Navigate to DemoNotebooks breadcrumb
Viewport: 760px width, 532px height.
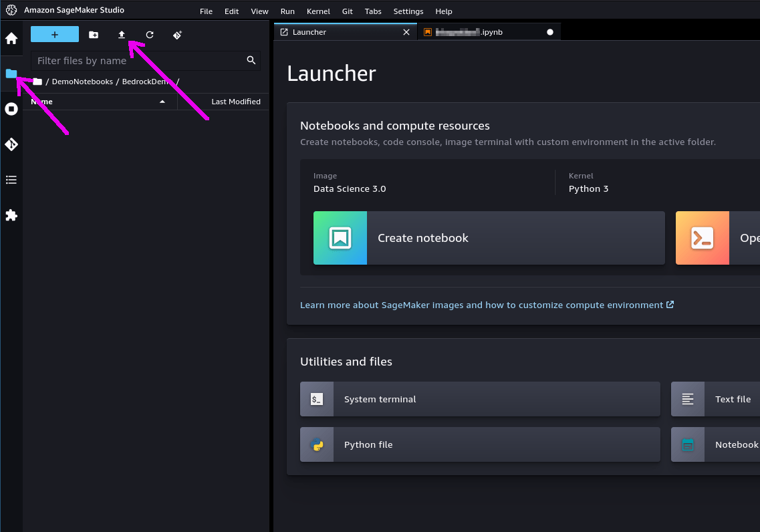pyautogui.click(x=82, y=82)
